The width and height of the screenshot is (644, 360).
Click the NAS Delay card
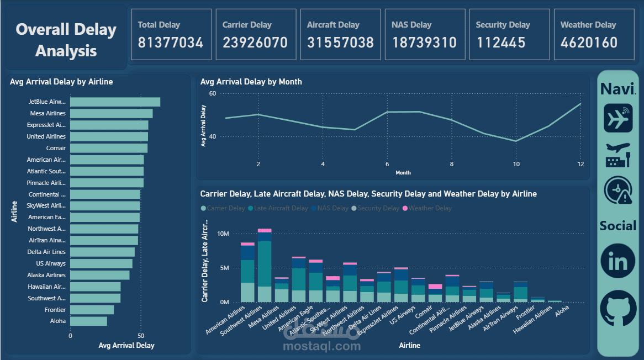[x=425, y=34]
